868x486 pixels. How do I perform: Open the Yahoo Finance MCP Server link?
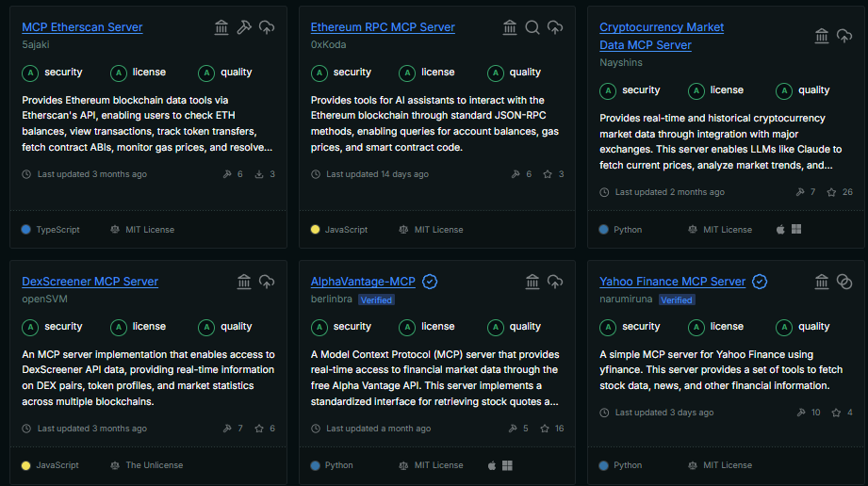(x=672, y=282)
